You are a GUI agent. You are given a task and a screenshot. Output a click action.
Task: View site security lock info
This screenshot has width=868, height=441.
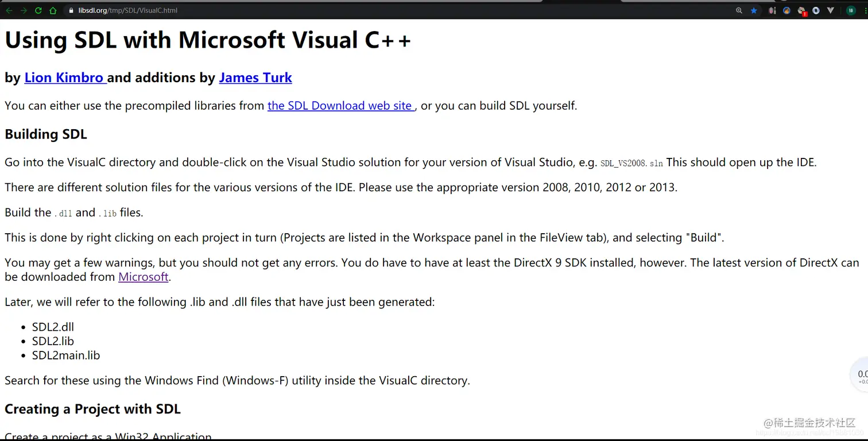point(71,10)
